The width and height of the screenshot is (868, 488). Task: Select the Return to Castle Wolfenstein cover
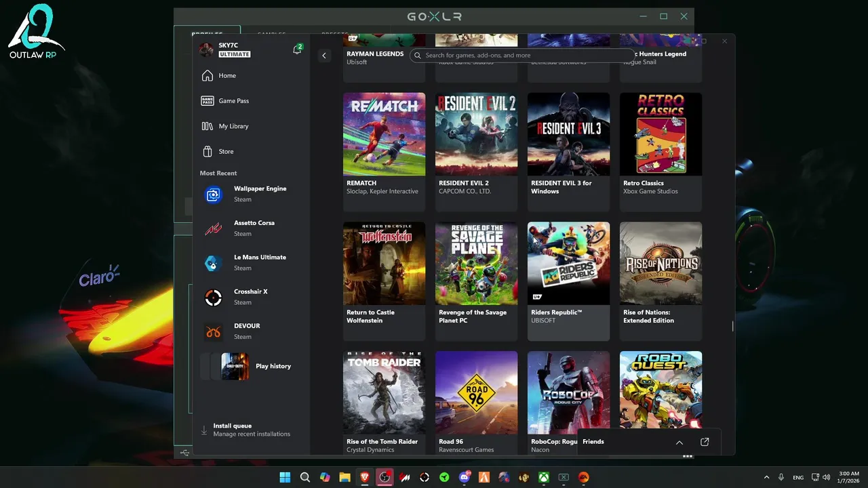click(x=384, y=264)
